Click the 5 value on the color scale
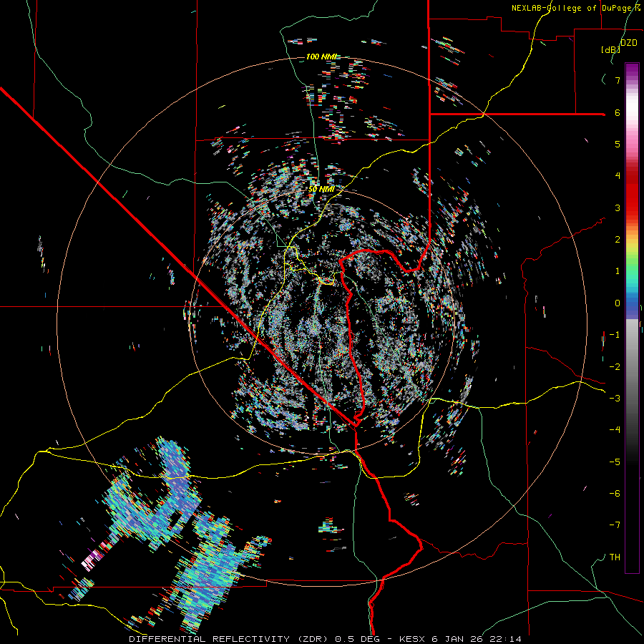Screen dimensions: 644x644 [618, 144]
